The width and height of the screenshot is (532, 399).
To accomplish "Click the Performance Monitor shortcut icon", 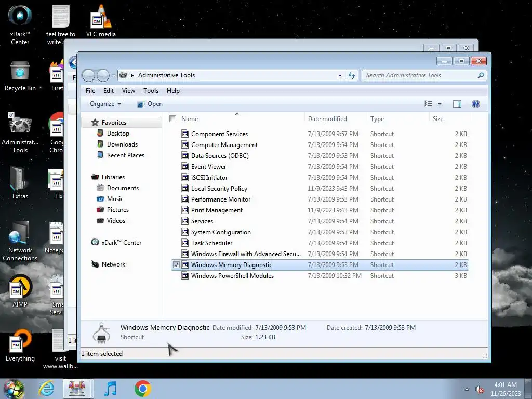I will coord(185,199).
